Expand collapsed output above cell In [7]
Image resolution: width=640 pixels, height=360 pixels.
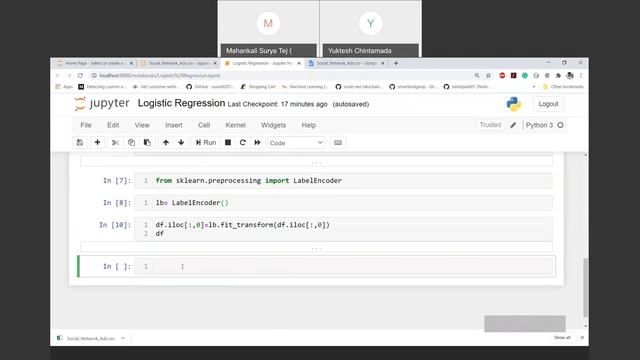coord(316,162)
